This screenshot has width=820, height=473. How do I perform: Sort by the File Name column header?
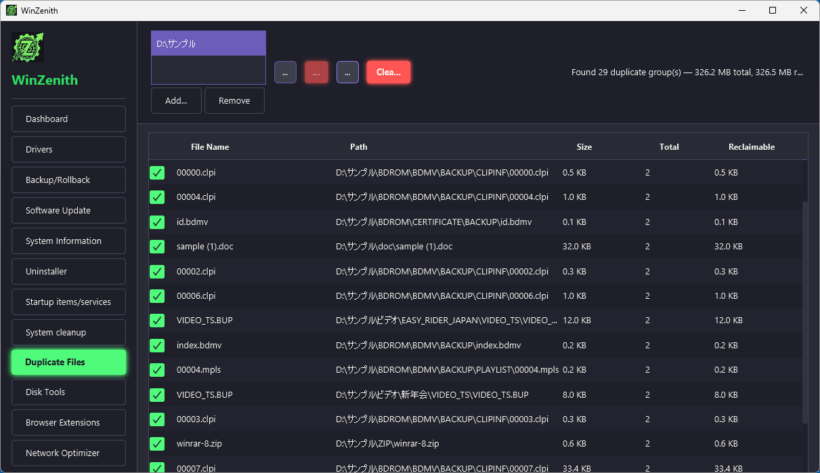[210, 147]
